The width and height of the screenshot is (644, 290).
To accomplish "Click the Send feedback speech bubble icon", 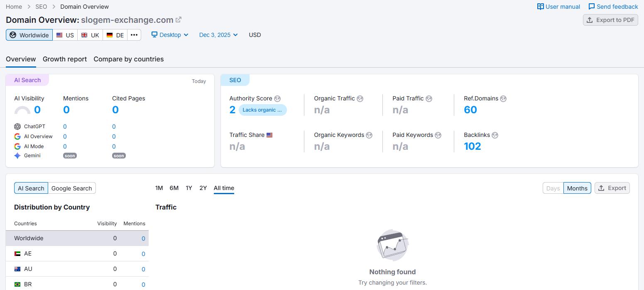I will [x=592, y=7].
